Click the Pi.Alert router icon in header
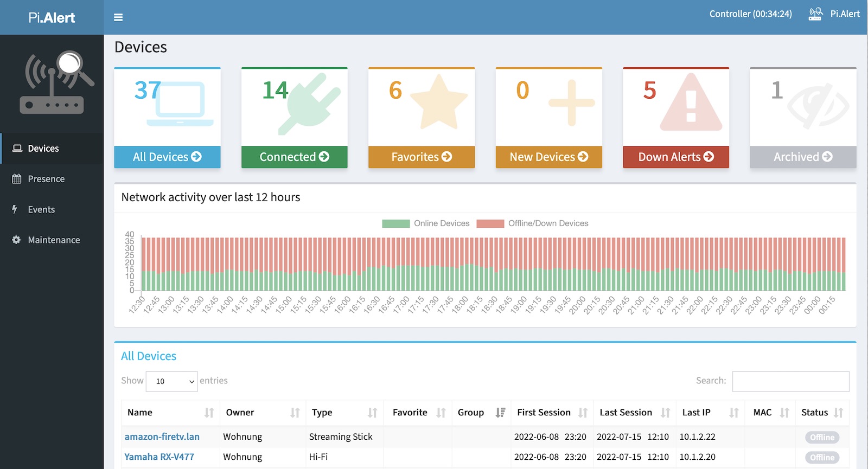 pyautogui.click(x=815, y=14)
